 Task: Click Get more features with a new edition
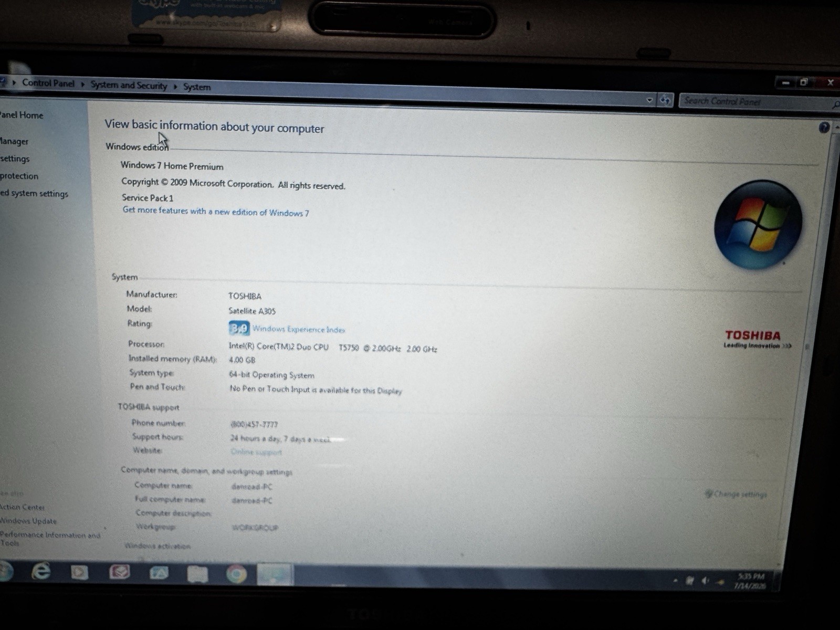[x=216, y=211]
